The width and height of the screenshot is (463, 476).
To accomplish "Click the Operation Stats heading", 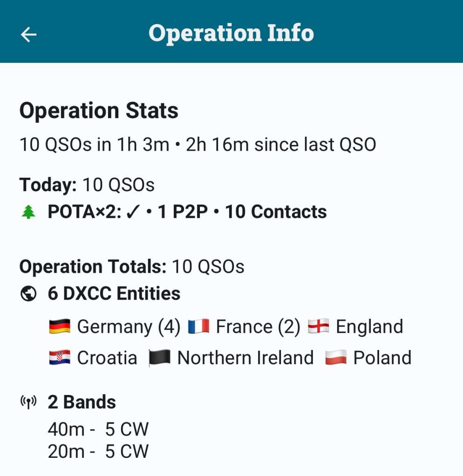I will click(x=99, y=111).
